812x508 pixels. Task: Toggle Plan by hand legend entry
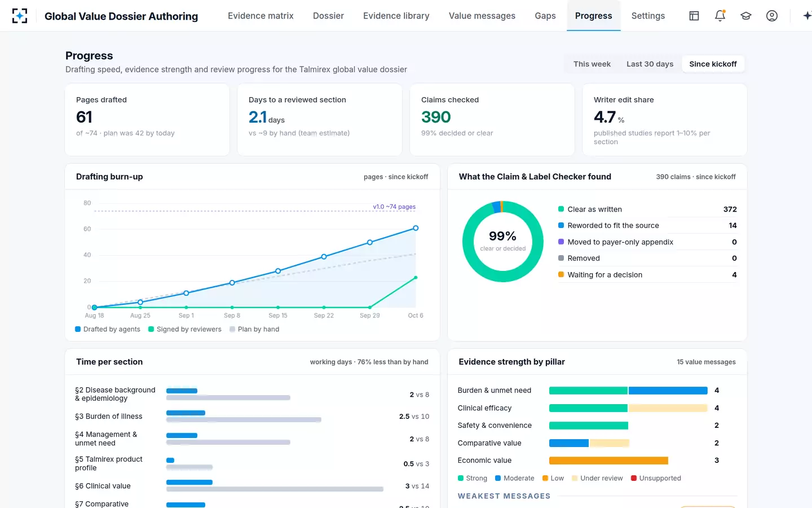pos(254,329)
